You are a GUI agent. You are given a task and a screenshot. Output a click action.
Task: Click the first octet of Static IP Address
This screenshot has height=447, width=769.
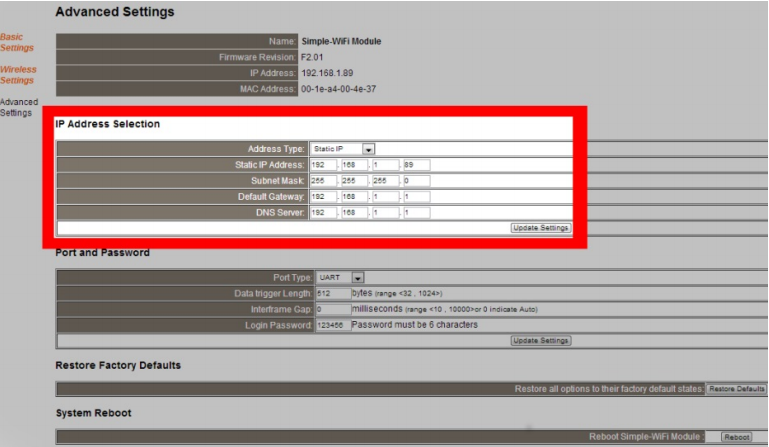pyautogui.click(x=322, y=165)
